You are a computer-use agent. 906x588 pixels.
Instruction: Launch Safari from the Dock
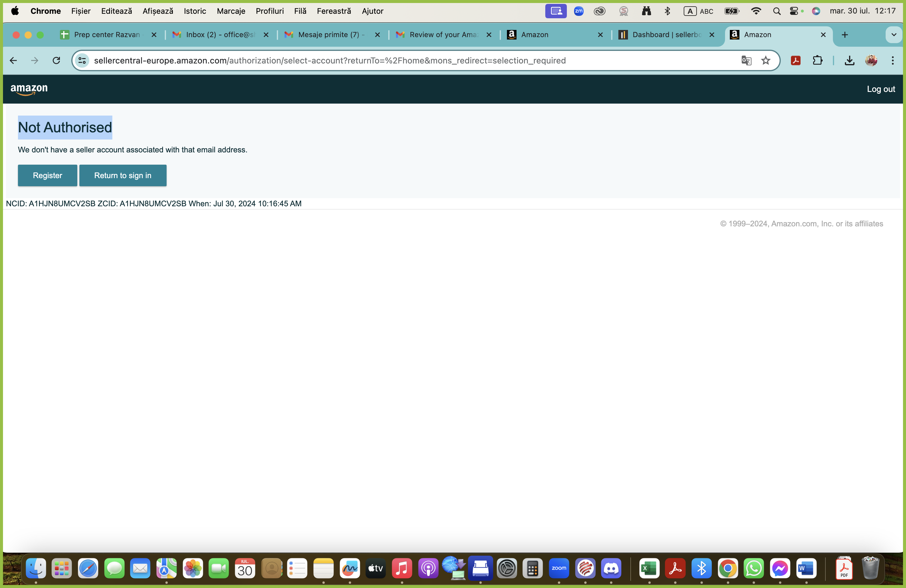pyautogui.click(x=88, y=568)
